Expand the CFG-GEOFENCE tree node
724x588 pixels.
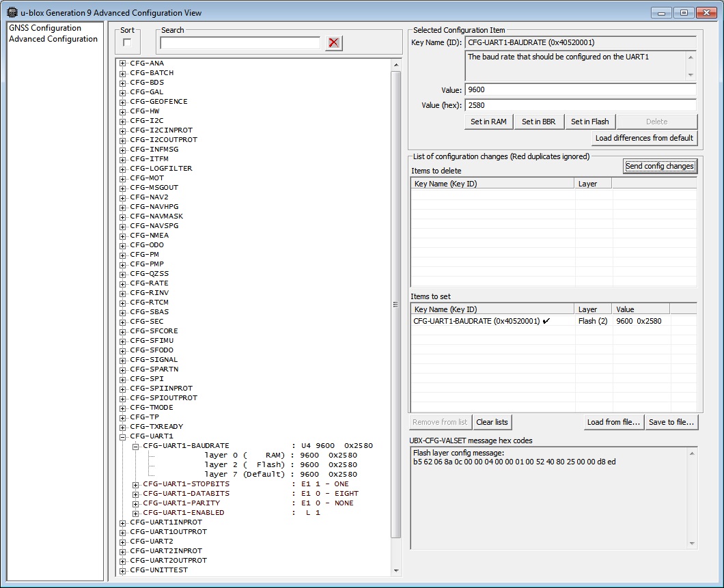pos(123,102)
